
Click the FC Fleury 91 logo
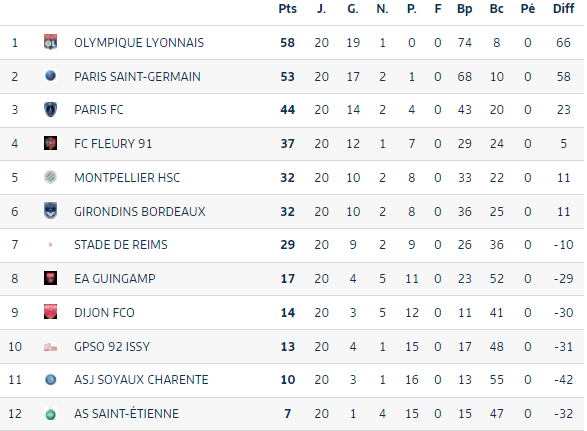[x=51, y=143]
